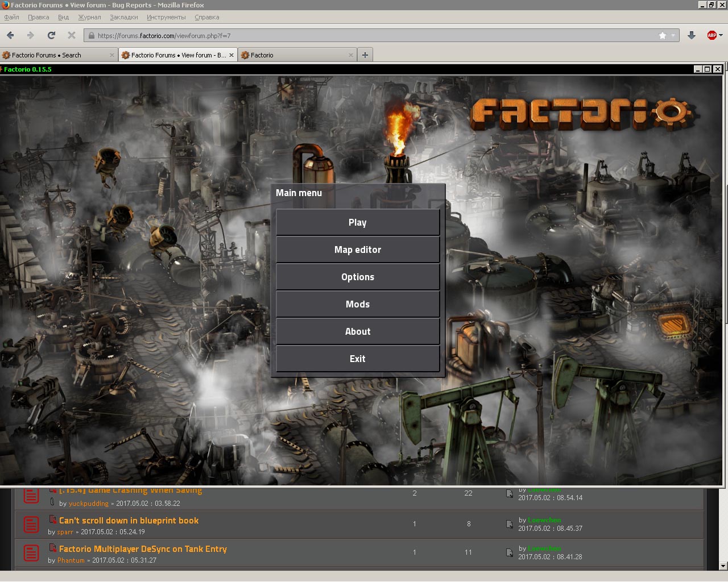Click the Adblock Plus ABP icon
The height and width of the screenshot is (582, 728).
712,35
